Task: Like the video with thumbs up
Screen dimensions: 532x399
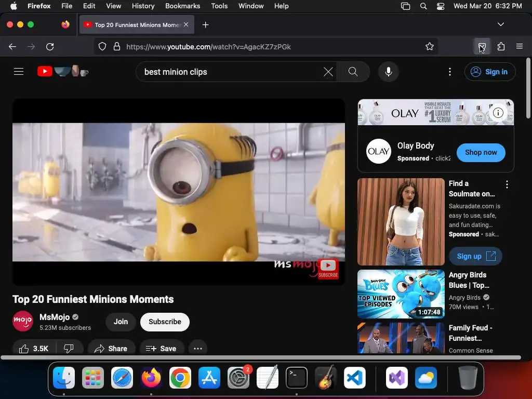Action: (x=34, y=349)
